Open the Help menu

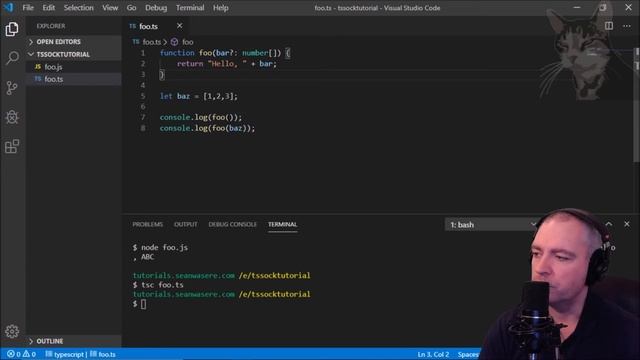(220, 8)
